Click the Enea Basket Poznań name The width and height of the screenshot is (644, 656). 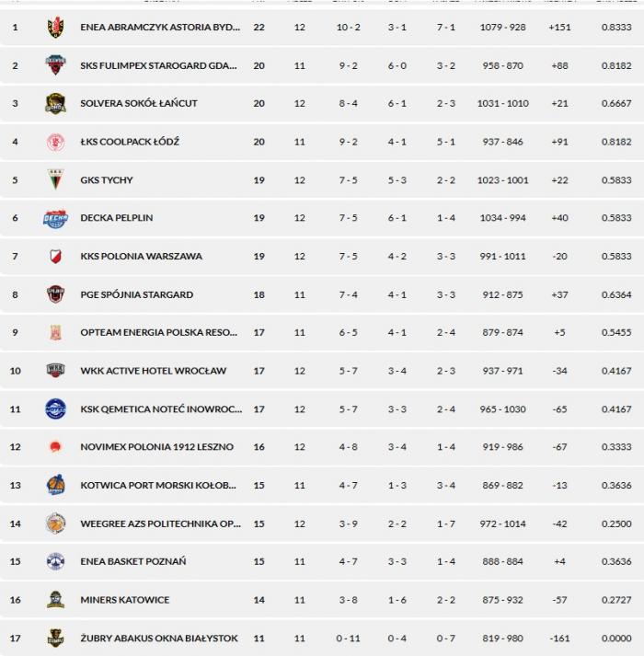tap(133, 561)
